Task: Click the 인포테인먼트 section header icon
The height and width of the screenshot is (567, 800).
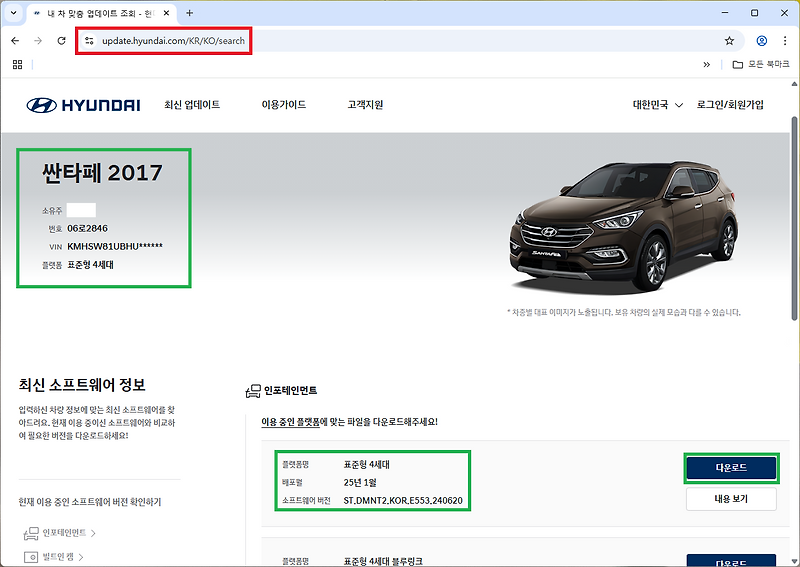Action: [253, 391]
